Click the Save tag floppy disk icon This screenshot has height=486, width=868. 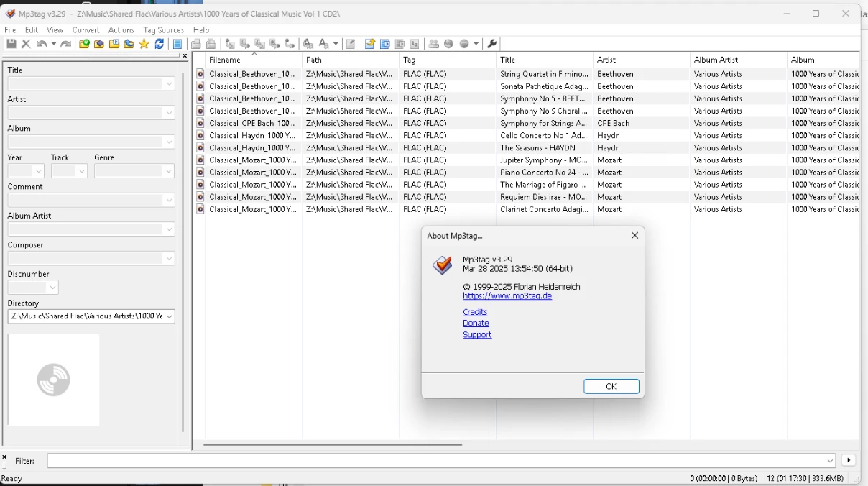(10, 44)
